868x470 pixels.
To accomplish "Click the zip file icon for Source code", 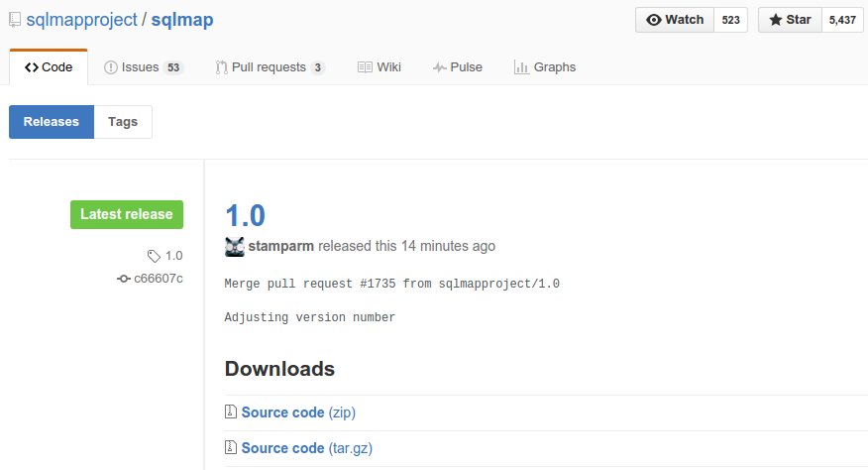I will [x=231, y=411].
